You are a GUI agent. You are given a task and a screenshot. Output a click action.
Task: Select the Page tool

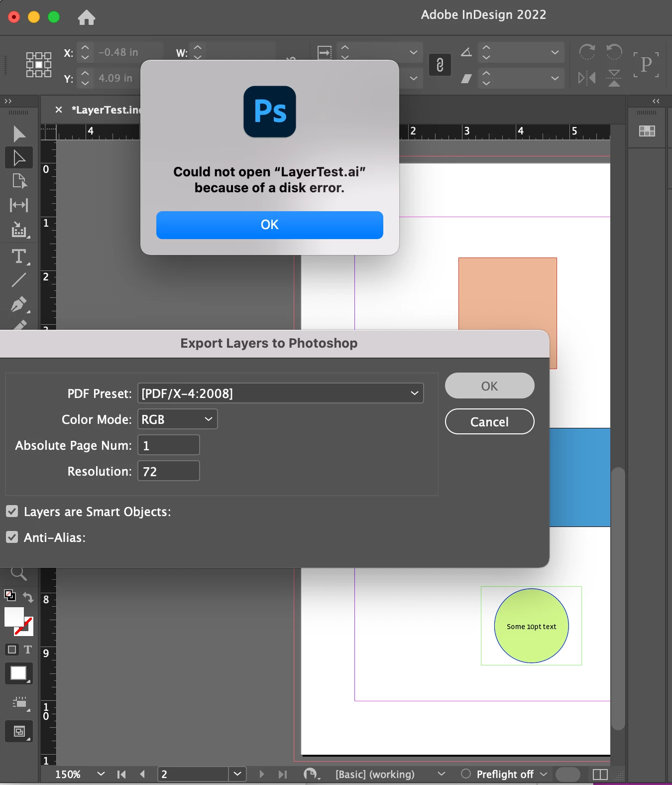coord(19,181)
